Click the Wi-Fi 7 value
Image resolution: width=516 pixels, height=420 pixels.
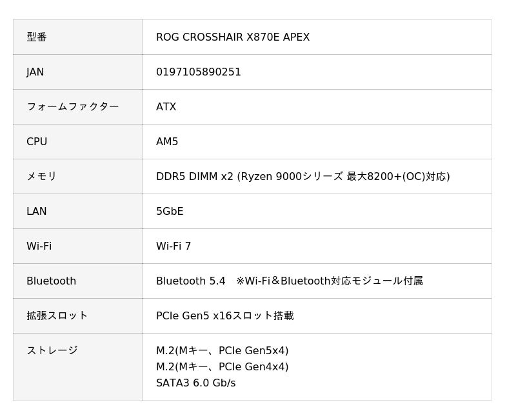point(174,246)
